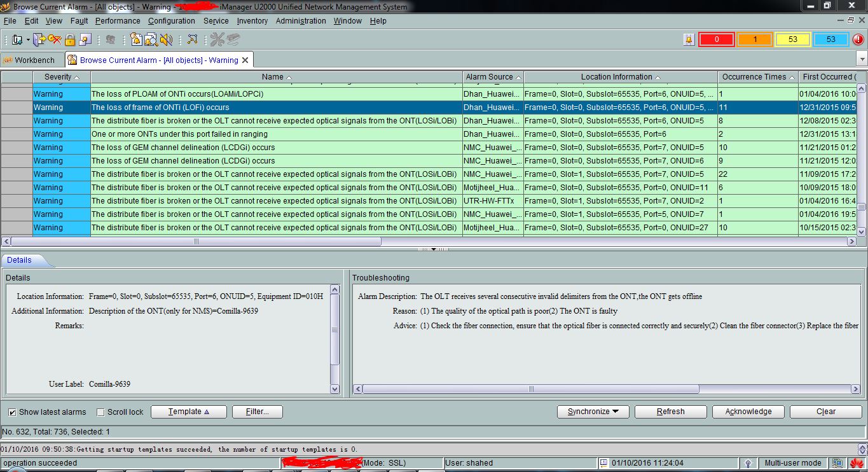Image resolution: width=868 pixels, height=472 pixels.
Task: Click the Clear button
Action: pyautogui.click(x=825, y=412)
